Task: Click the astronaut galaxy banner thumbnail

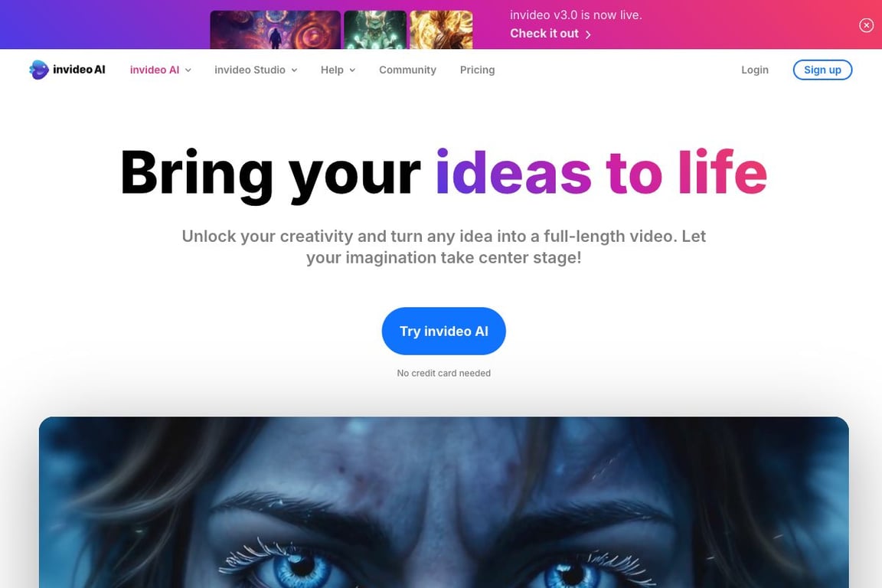Action: (x=276, y=30)
